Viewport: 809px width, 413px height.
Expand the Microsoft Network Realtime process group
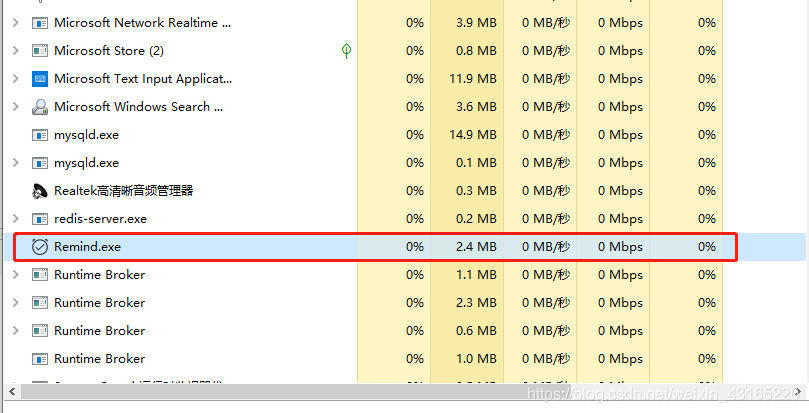[15, 23]
